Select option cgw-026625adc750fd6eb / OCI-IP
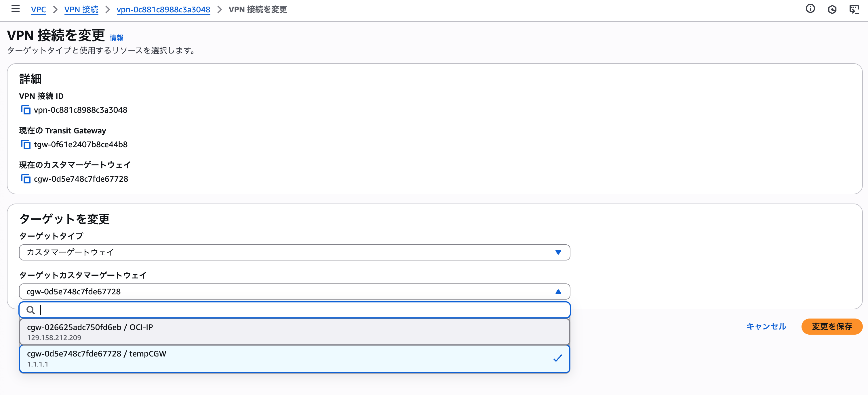Screen dimensions: 868x395 click(294, 332)
